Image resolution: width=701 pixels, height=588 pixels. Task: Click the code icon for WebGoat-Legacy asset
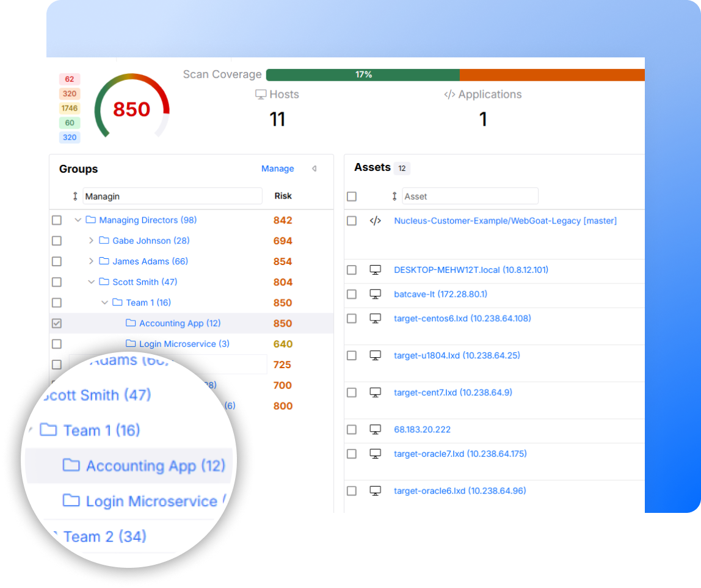click(375, 220)
